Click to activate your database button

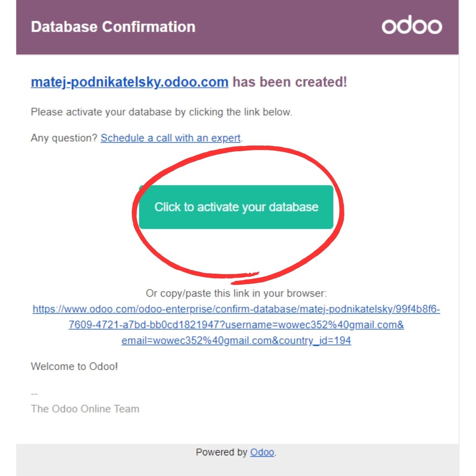[236, 207]
